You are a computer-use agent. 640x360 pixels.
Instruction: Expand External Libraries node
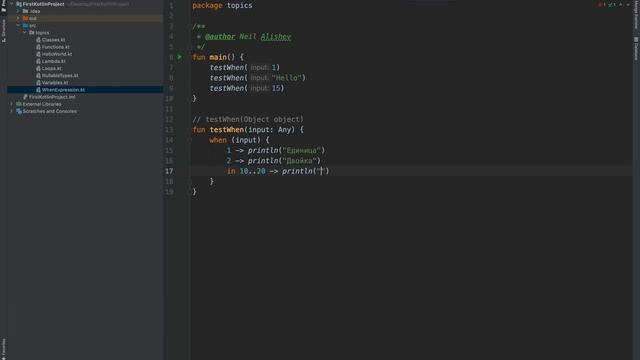coord(12,104)
